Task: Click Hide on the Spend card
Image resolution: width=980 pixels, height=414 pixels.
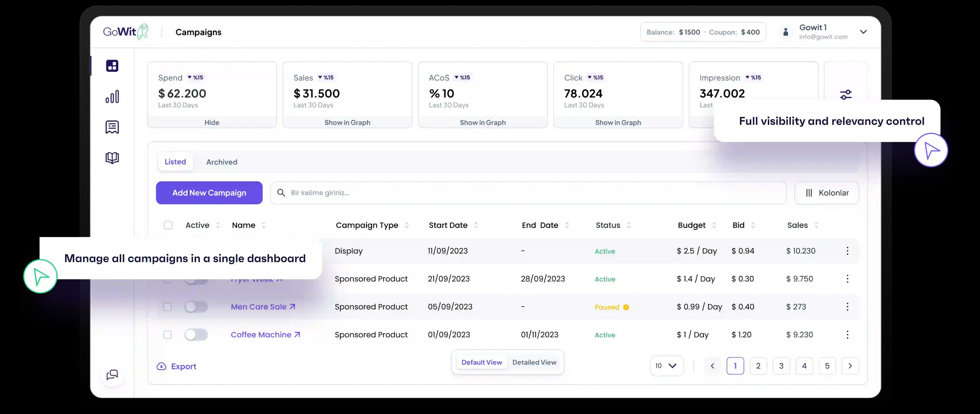Action: [212, 122]
